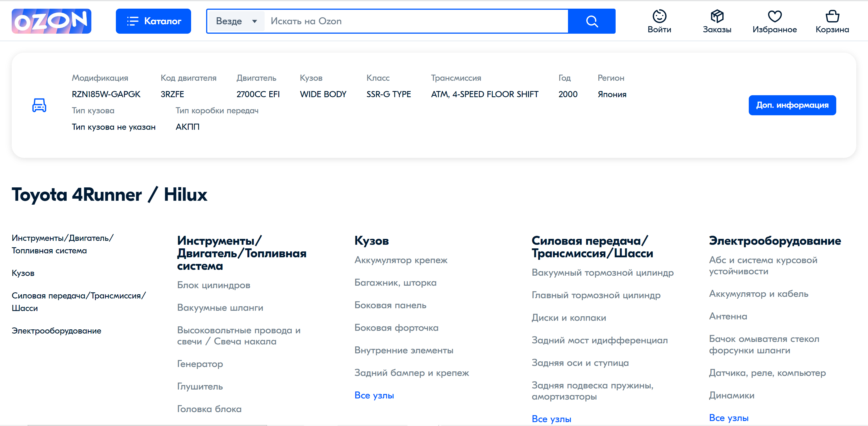Open Аккумулятор и кабель link

tap(759, 294)
